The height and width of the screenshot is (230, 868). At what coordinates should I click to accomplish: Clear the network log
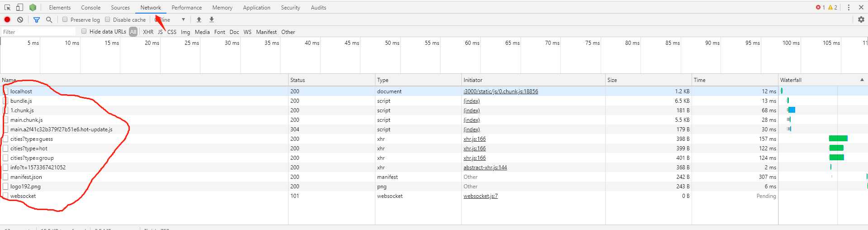(20, 19)
